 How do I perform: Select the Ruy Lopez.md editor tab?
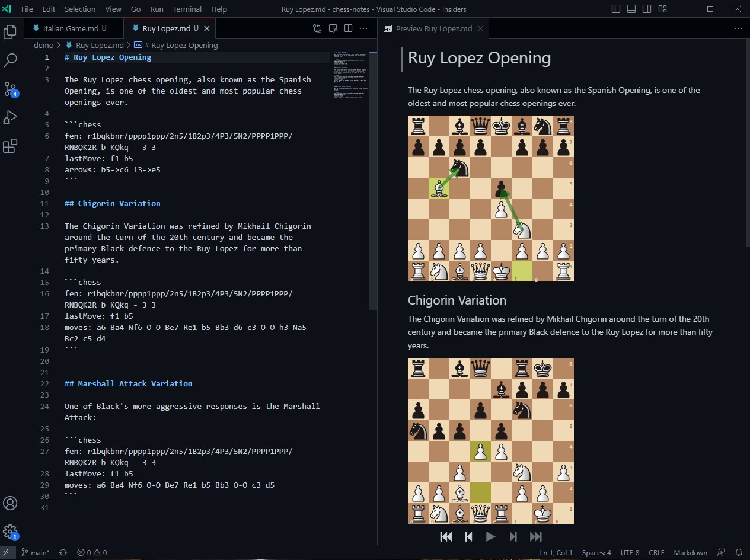170,28
